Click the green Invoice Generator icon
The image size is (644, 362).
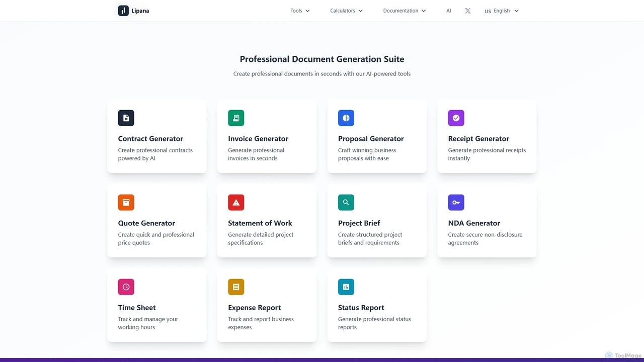click(236, 118)
